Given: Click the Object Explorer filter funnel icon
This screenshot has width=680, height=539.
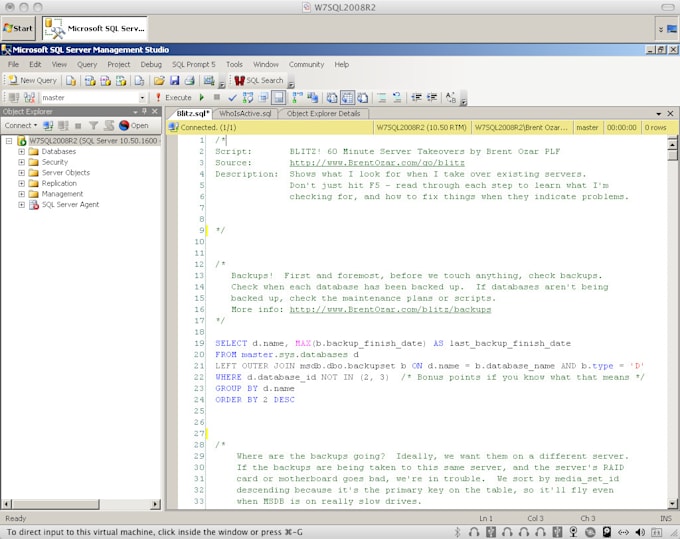Looking at the screenshot, I should 93,126.
